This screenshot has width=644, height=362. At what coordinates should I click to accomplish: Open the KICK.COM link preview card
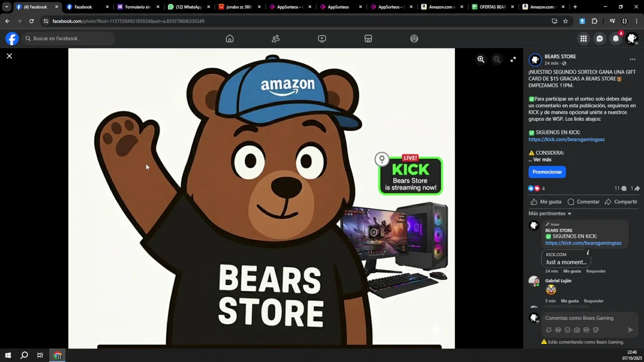[x=566, y=258]
